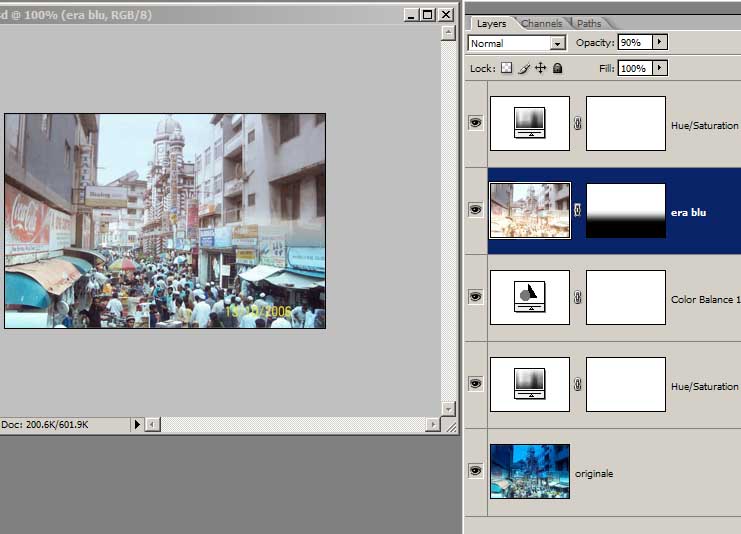Click the Fill percentage input field

(x=633, y=68)
